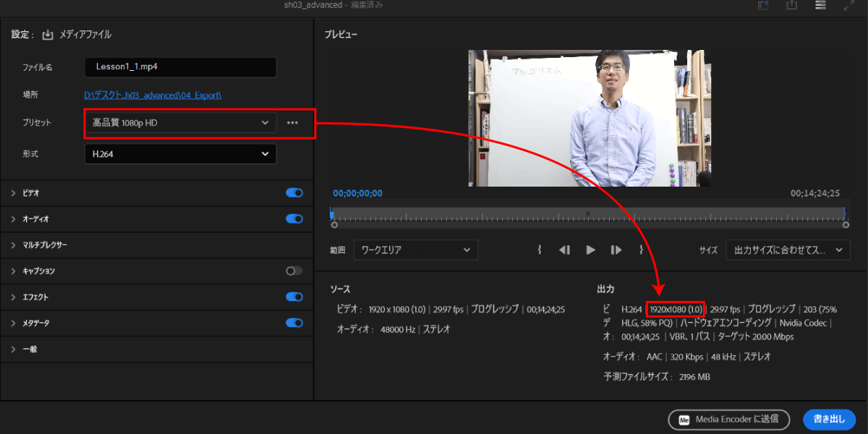The image size is (868, 434).
Task: Enable the キャプション toggle
Action: pyautogui.click(x=294, y=271)
